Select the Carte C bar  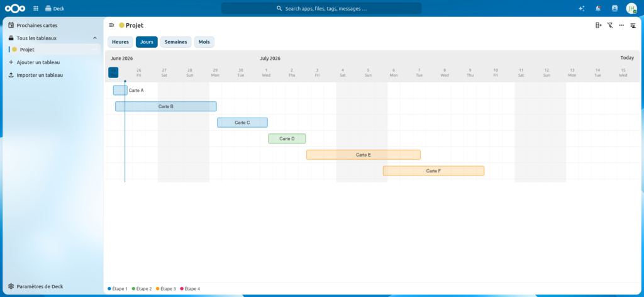(242, 123)
